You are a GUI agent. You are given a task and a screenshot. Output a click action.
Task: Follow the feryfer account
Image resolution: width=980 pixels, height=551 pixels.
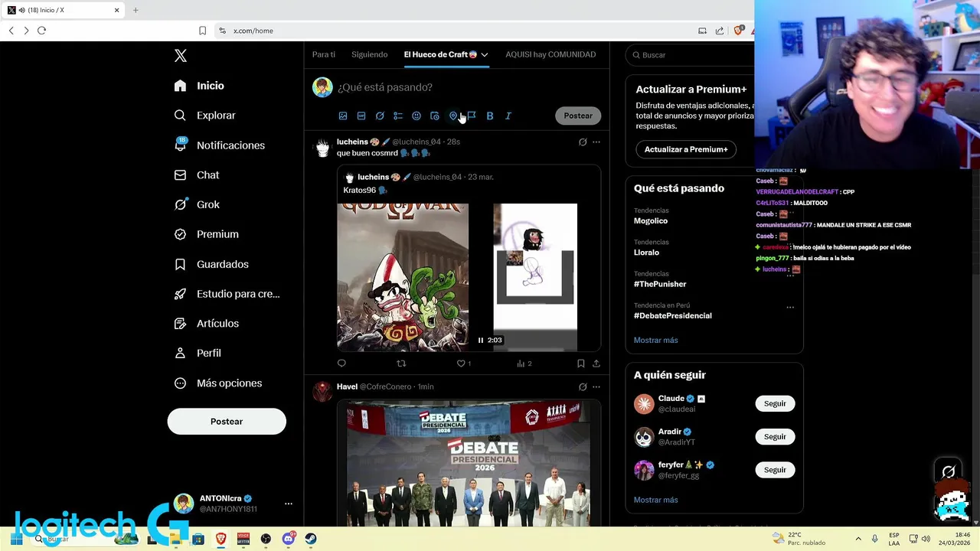coord(775,470)
